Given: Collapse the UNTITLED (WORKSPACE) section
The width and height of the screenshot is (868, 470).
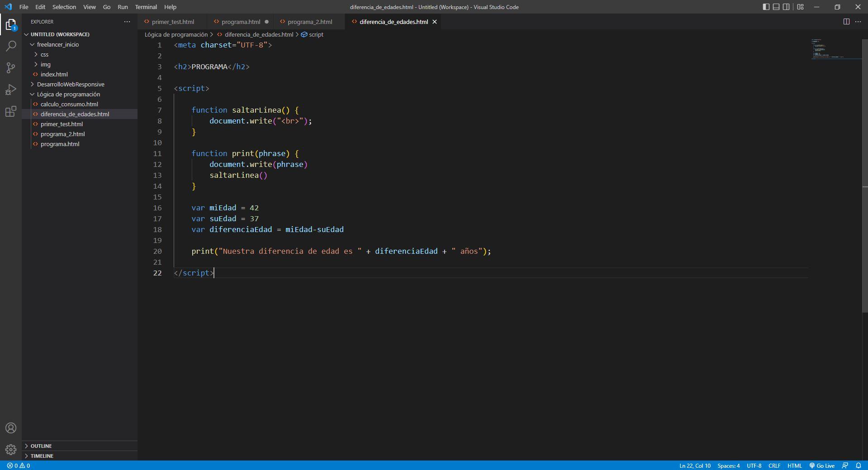Looking at the screenshot, I should click(80, 34).
